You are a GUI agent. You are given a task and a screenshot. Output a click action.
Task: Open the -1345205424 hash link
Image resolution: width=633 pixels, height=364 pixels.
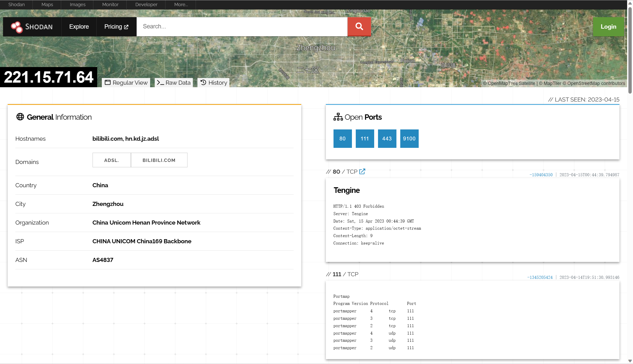tap(540, 277)
